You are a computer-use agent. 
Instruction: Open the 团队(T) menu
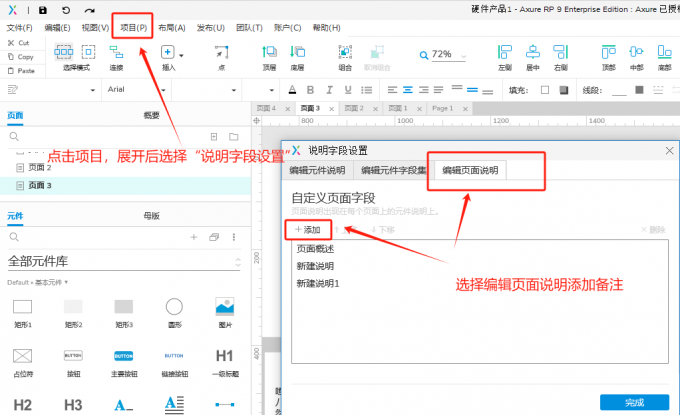click(x=249, y=28)
